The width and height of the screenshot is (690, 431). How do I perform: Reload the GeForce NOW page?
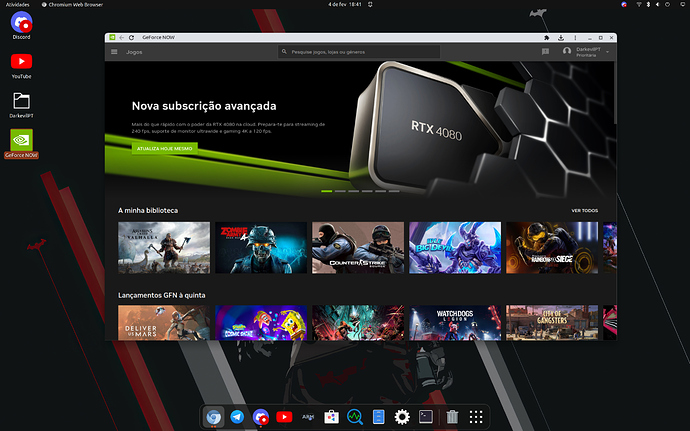point(131,38)
